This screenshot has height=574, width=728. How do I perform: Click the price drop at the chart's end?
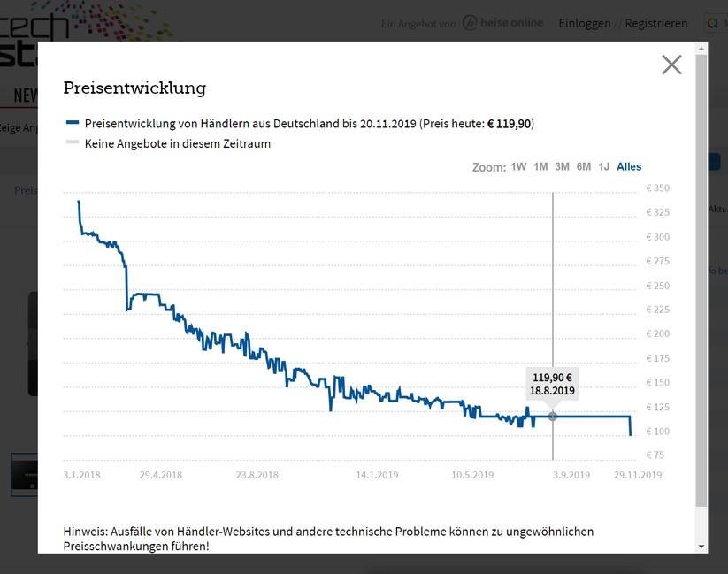[x=630, y=426]
